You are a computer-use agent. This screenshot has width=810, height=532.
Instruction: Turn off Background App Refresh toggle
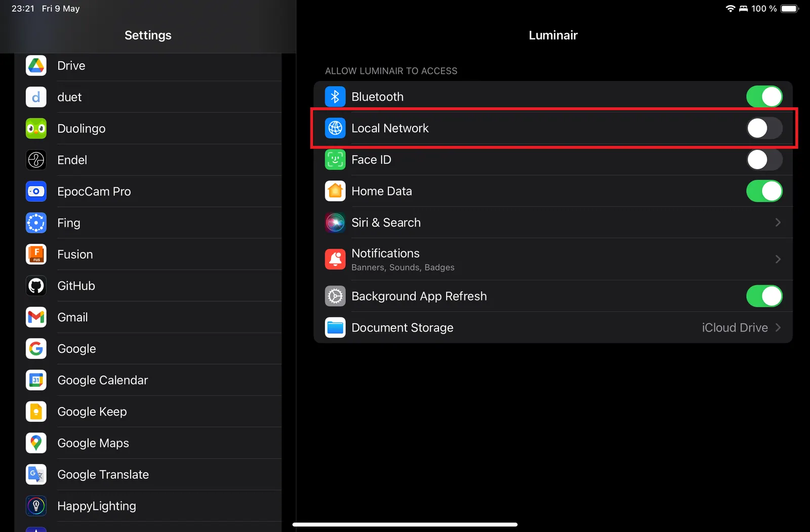[x=764, y=296]
